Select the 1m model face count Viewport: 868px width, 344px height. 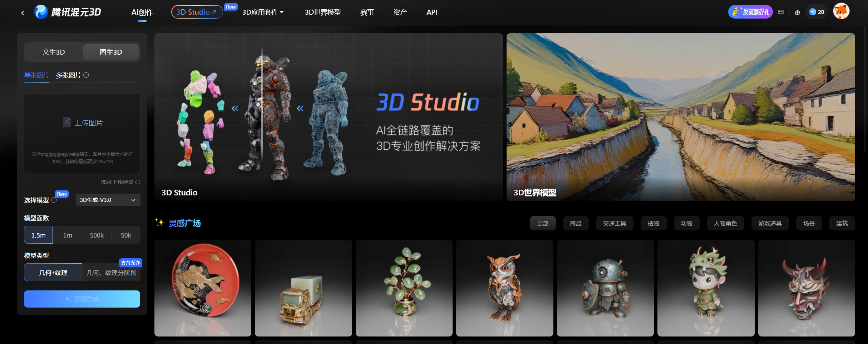click(x=68, y=235)
